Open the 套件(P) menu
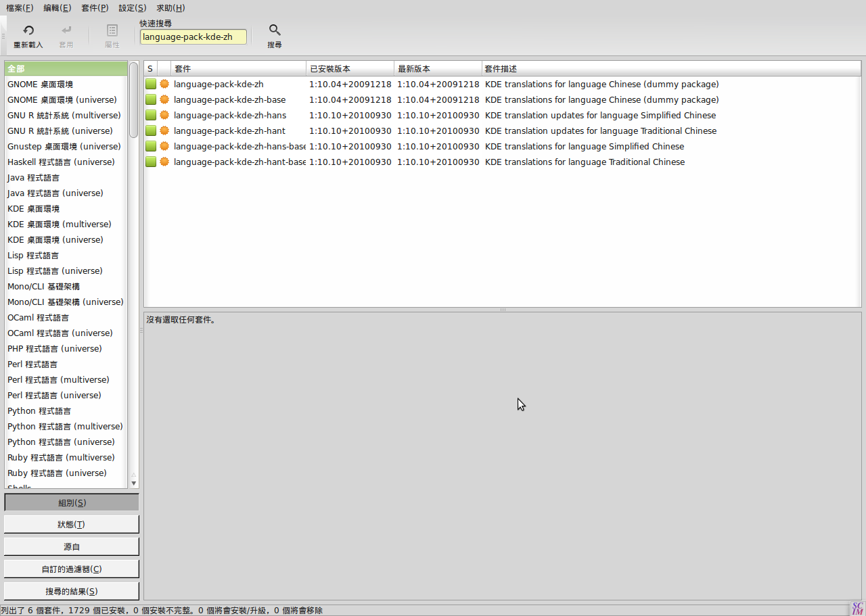Image resolution: width=866 pixels, height=616 pixels. pyautogui.click(x=95, y=8)
